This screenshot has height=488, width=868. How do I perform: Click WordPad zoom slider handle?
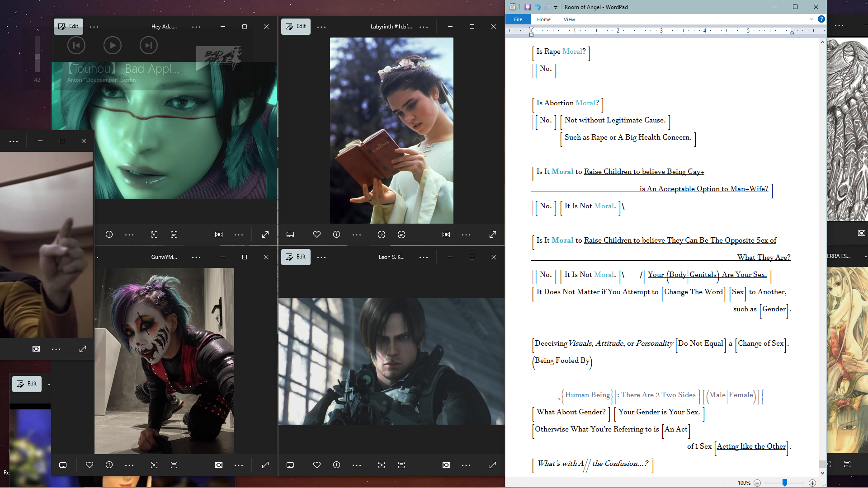[785, 483]
